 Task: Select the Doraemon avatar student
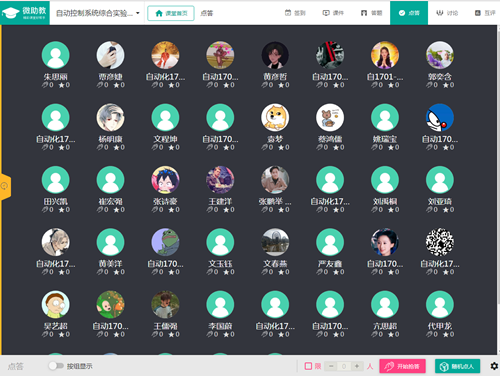tap(440, 117)
